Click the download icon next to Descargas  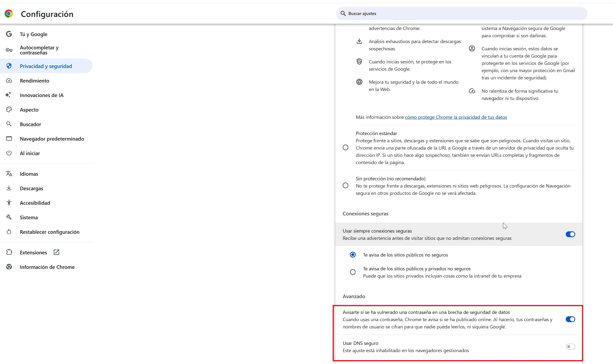tap(9, 188)
